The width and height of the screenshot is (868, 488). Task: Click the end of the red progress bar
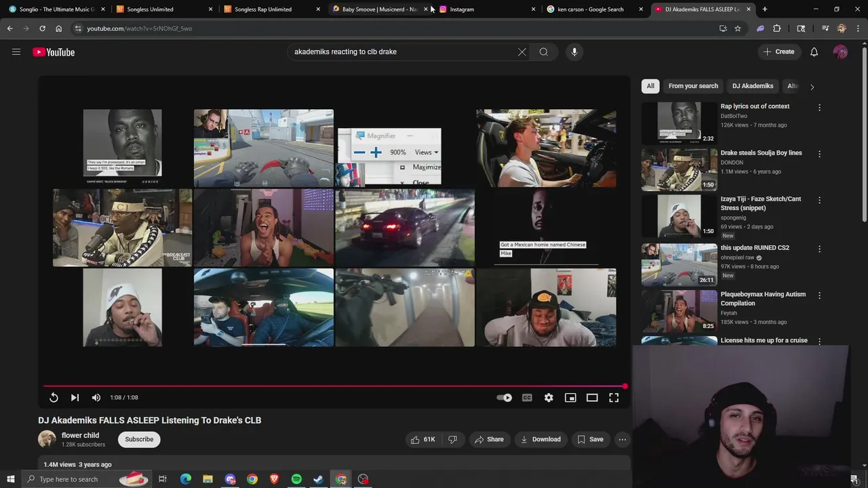pyautogui.click(x=625, y=386)
